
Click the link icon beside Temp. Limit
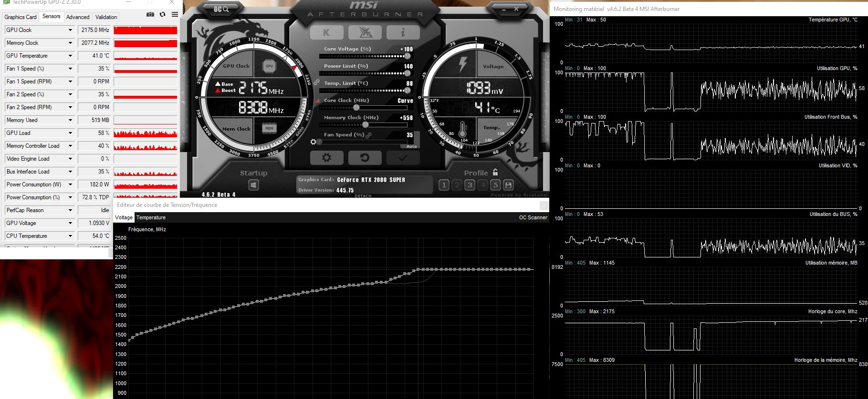click(x=316, y=82)
